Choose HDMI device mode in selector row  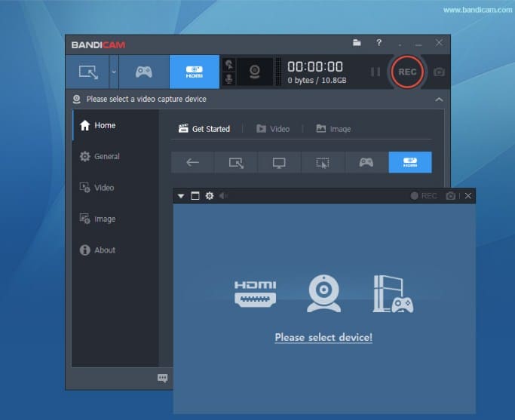point(410,162)
